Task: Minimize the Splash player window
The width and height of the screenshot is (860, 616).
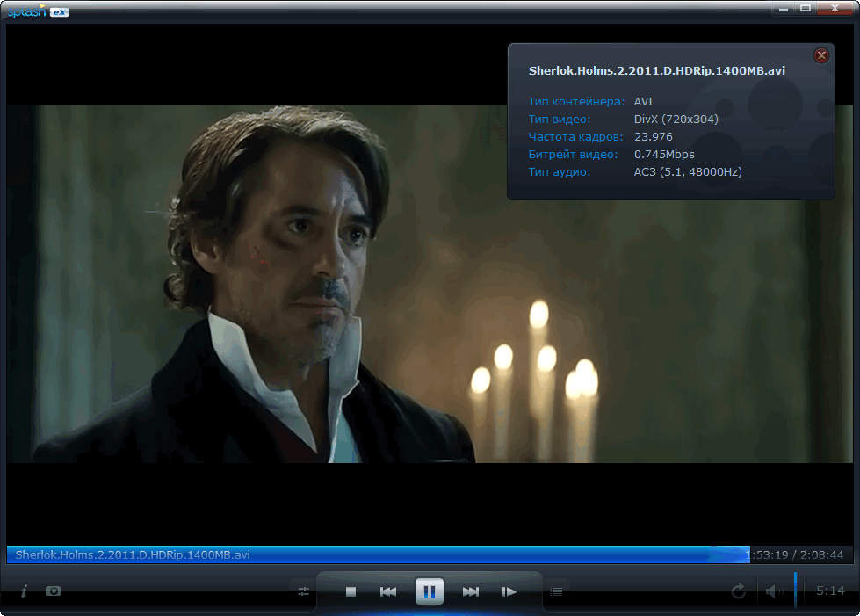Action: (784, 8)
